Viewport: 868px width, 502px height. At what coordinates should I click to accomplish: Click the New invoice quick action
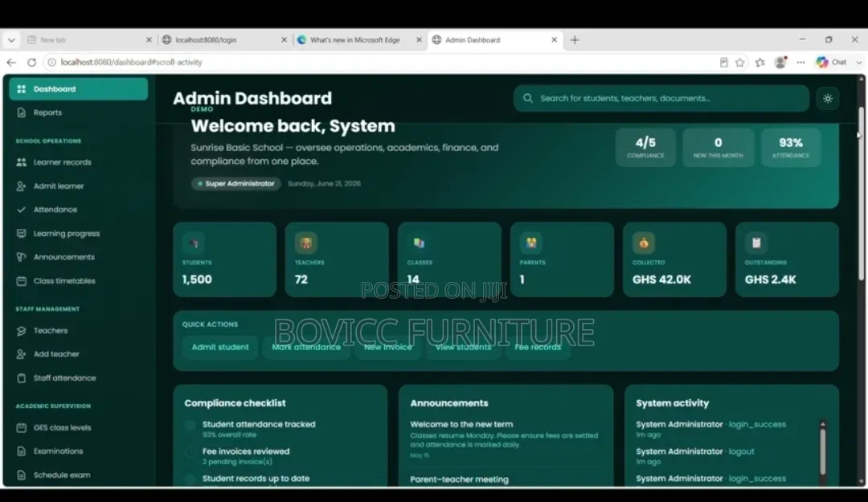click(x=388, y=347)
